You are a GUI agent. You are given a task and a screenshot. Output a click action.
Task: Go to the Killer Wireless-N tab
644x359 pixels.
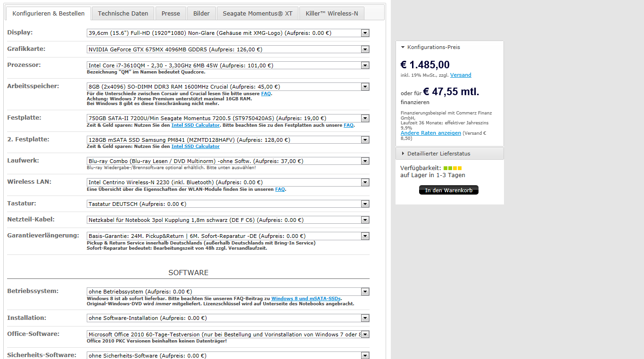[331, 13]
